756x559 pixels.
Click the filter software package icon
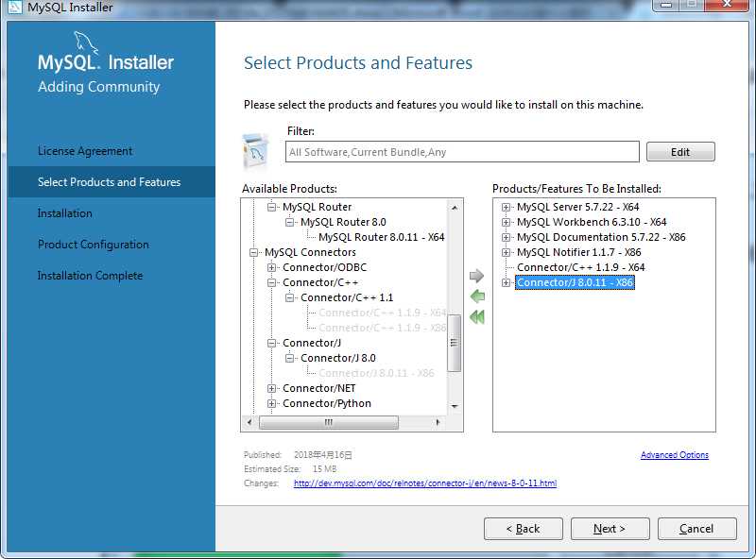[255, 151]
